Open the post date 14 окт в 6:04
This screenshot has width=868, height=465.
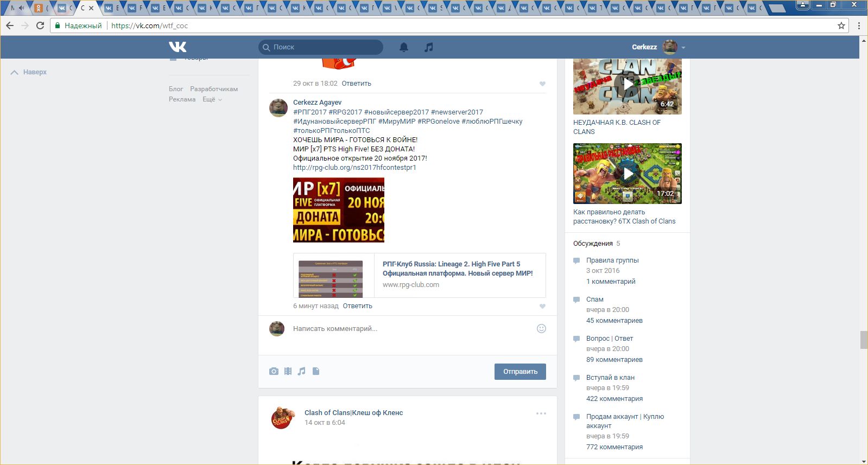coord(325,423)
